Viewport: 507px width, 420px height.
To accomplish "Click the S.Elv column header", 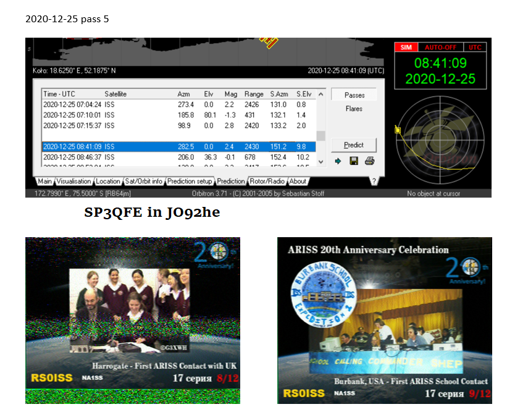I will point(305,94).
